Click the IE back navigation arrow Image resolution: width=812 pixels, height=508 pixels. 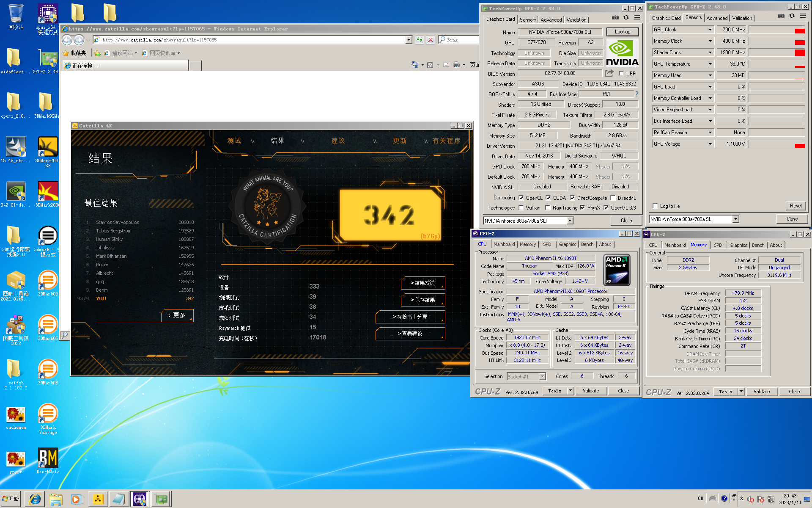point(67,40)
